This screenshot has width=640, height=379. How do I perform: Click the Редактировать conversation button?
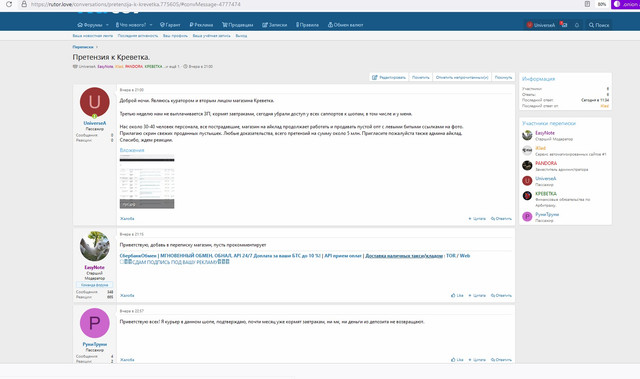coord(389,77)
